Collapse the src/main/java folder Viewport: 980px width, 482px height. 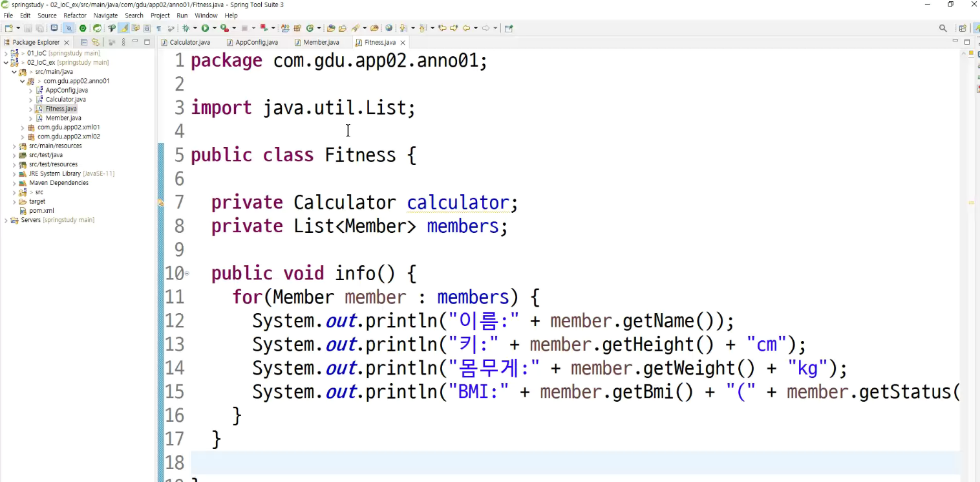tap(14, 72)
